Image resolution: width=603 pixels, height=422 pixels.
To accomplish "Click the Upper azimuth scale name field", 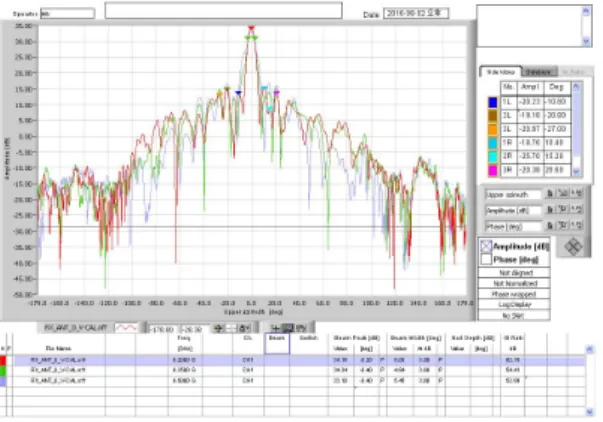I will click(x=513, y=194).
